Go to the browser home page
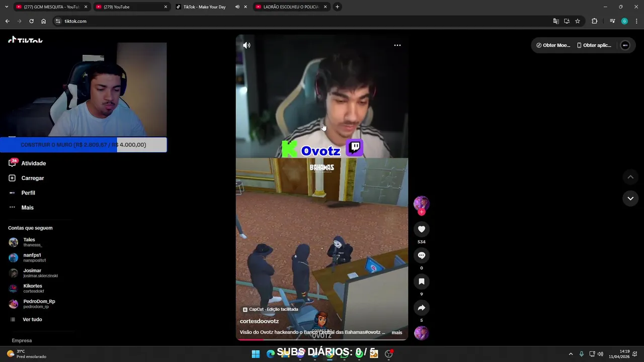This screenshot has height=362, width=644. 43,21
